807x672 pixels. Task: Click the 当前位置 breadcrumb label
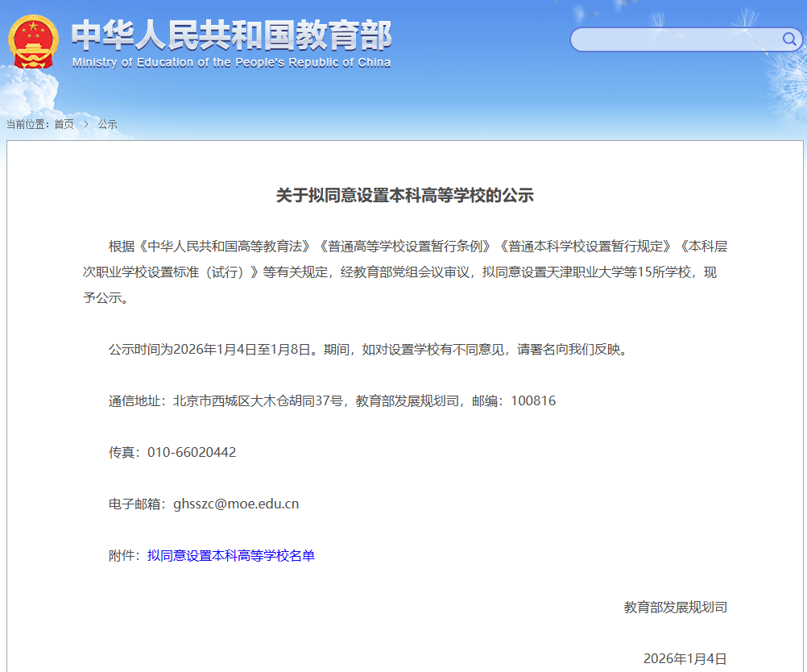[x=29, y=124]
